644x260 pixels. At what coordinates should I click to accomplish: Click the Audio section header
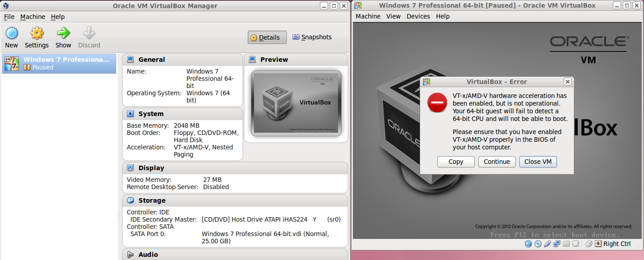point(235,255)
